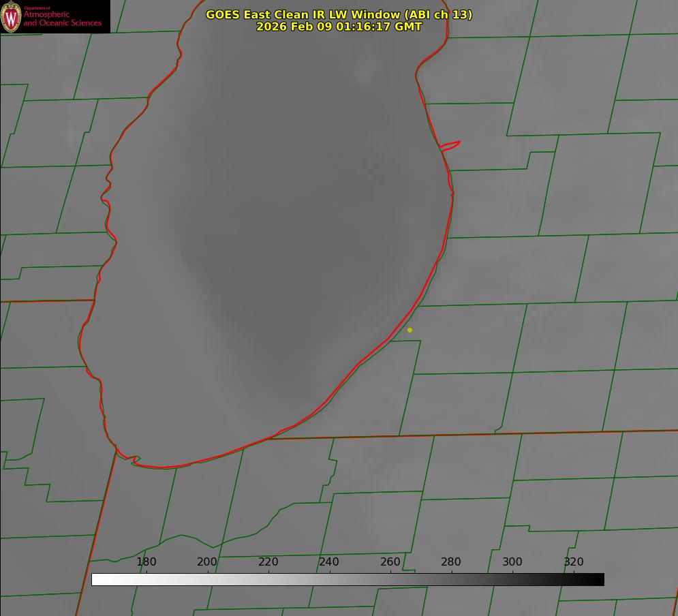Click the small red peninsula outline on the eastern shore

[x=451, y=144]
